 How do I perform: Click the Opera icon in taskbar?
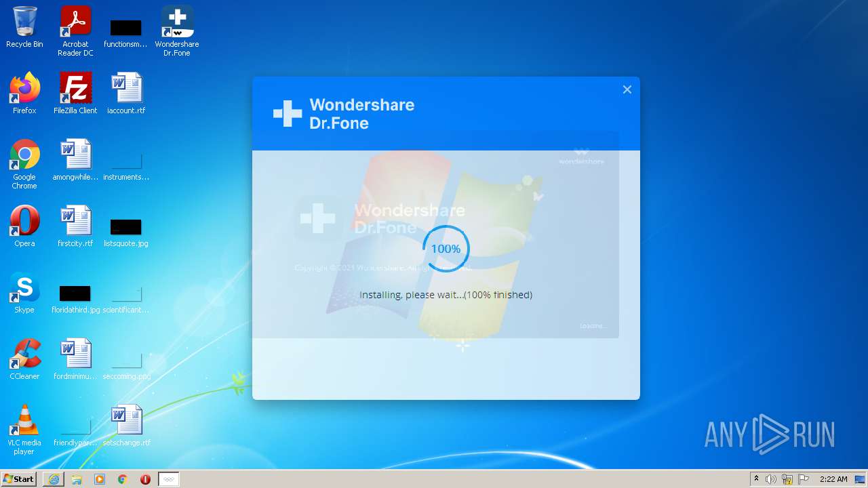pyautogui.click(x=146, y=479)
